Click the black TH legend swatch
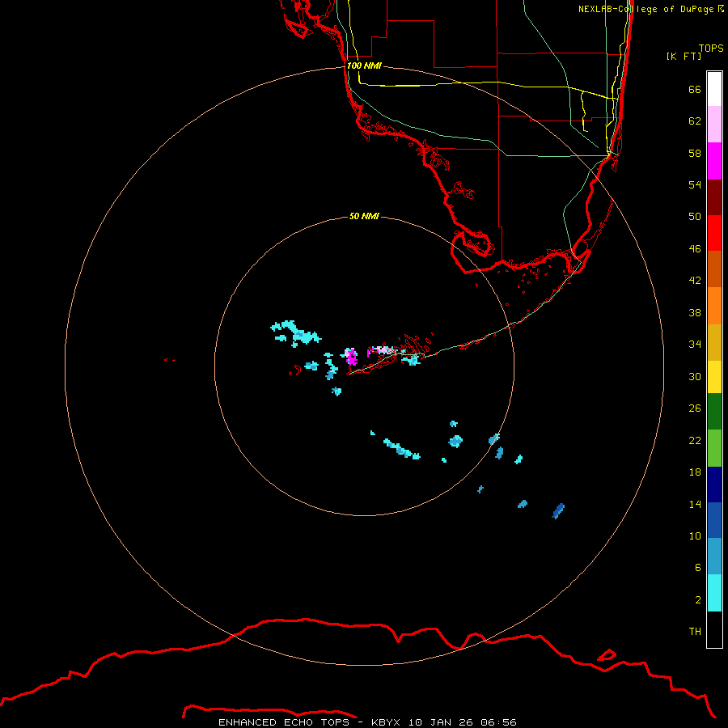Image resolution: width=728 pixels, height=728 pixels. coord(714,629)
